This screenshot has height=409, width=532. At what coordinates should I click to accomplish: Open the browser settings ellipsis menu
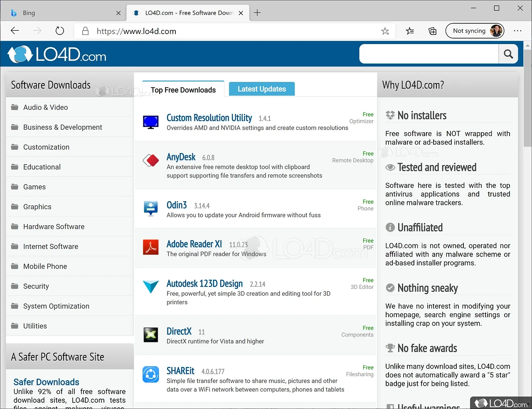(517, 31)
